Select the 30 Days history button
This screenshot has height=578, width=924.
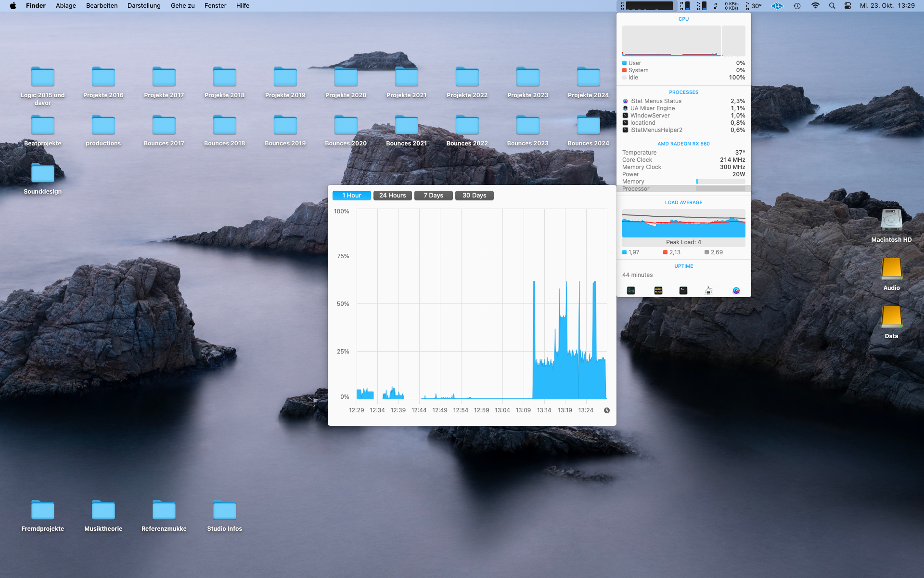474,196
